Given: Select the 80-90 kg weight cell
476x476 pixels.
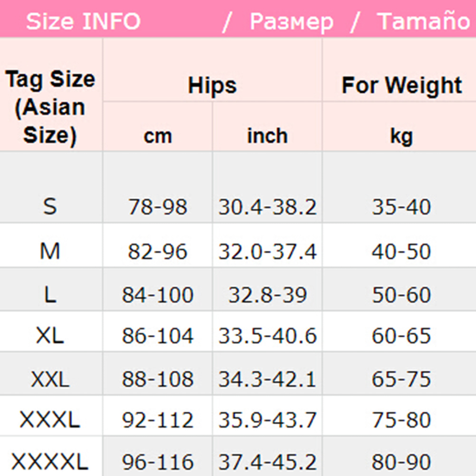Looking at the screenshot, I should click(401, 461).
